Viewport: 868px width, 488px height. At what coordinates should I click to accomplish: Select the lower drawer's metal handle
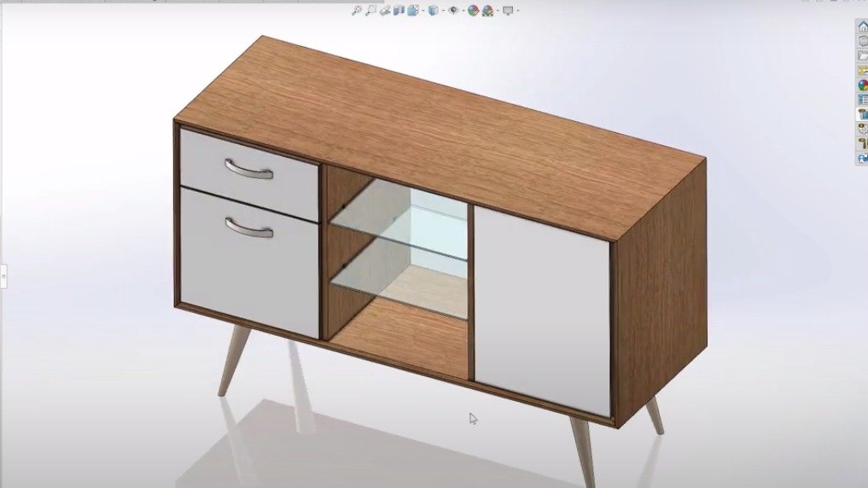(249, 228)
